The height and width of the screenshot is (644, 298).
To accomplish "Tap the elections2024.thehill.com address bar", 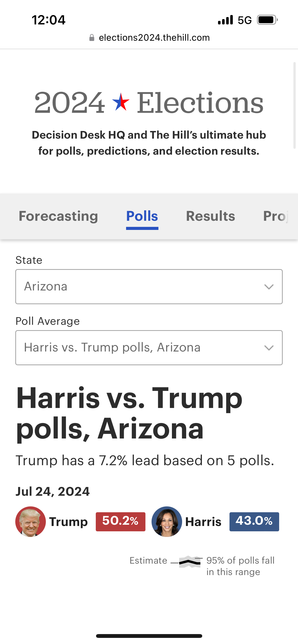I will tap(154, 38).
